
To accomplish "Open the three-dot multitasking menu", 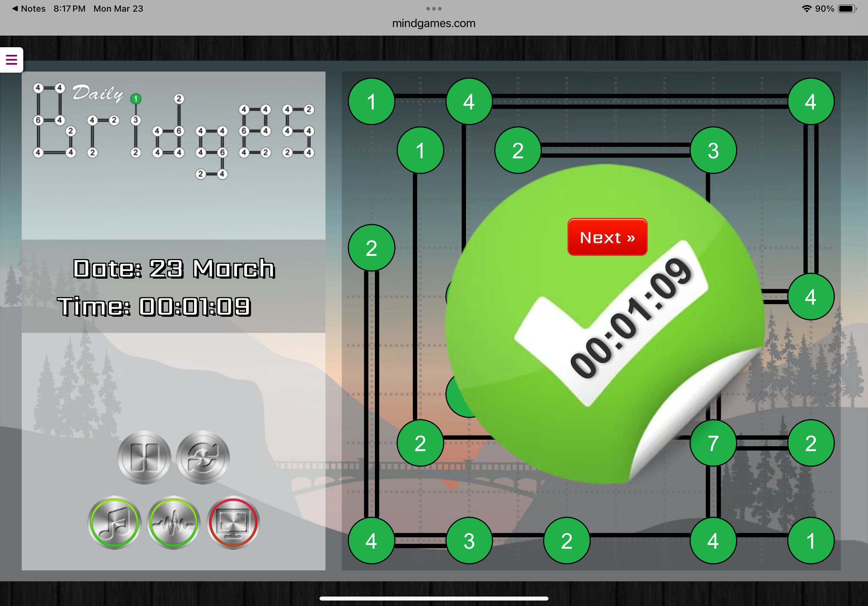I will point(434,8).
